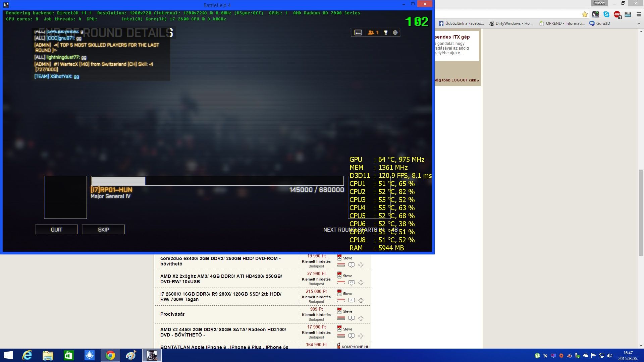Open the Skype extension icon in Chrome

pos(606,14)
